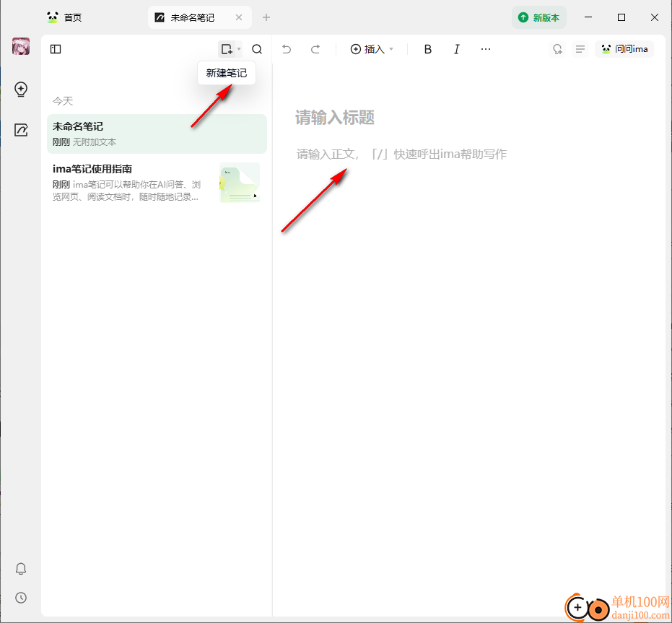Click the ima笔记使用指南 thumbnail image
This screenshot has height=623, width=672.
pos(240,182)
